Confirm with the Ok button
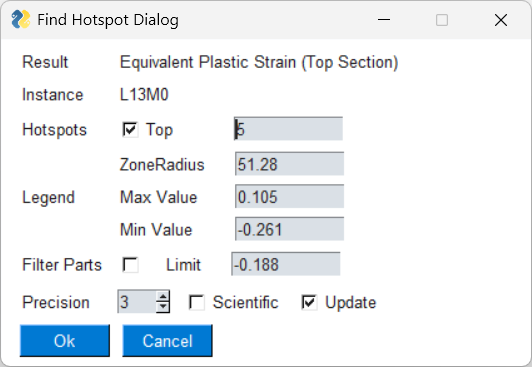The width and height of the screenshot is (532, 367). [x=65, y=341]
